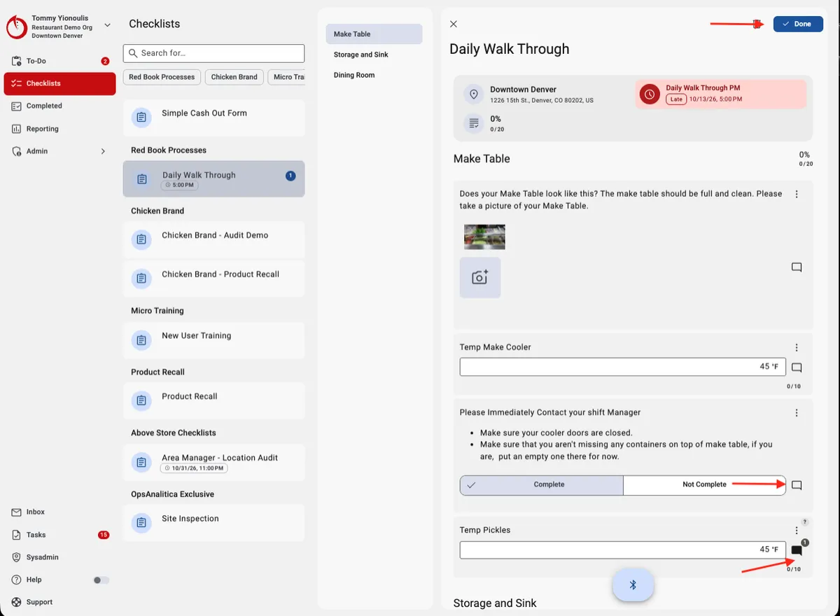Click the Completed checklist icon in sidebar

click(x=17, y=106)
